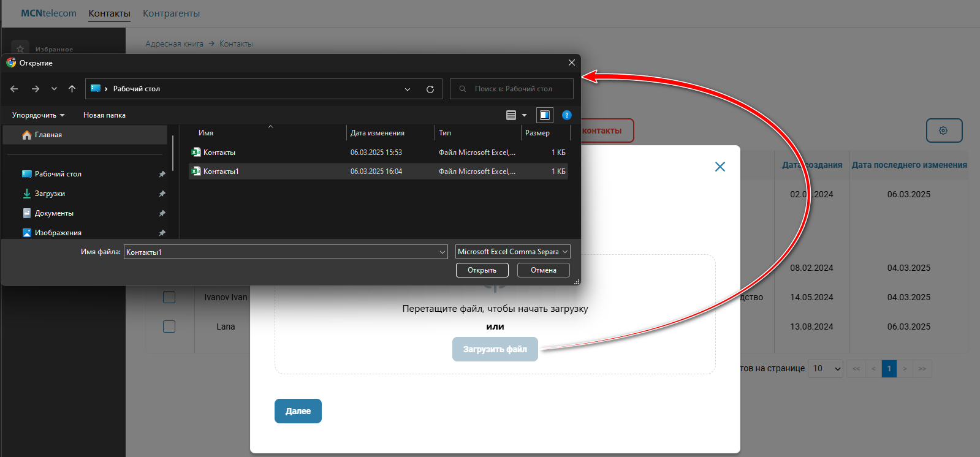Toggle the preview pane icon
This screenshot has height=457, width=980.
(544, 115)
